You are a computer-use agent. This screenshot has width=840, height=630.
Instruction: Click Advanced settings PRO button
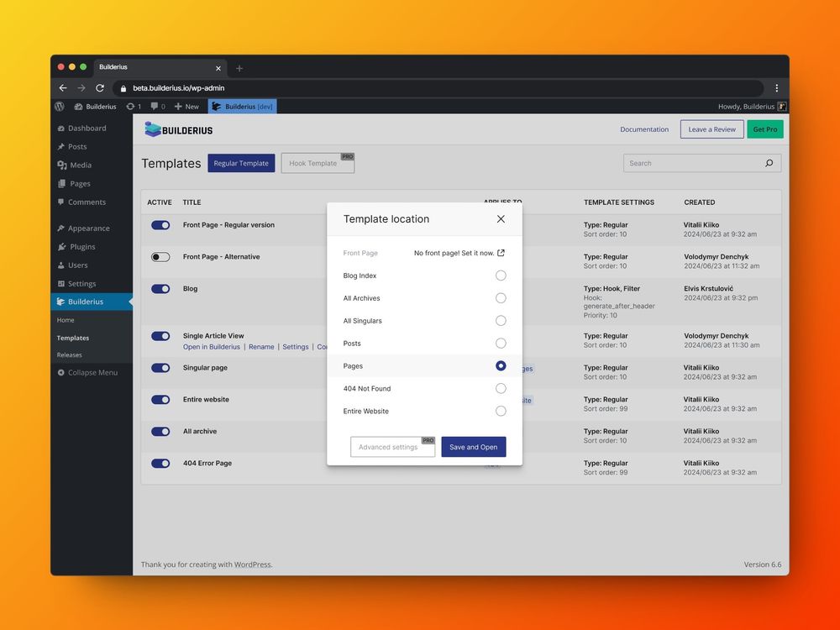click(x=392, y=447)
